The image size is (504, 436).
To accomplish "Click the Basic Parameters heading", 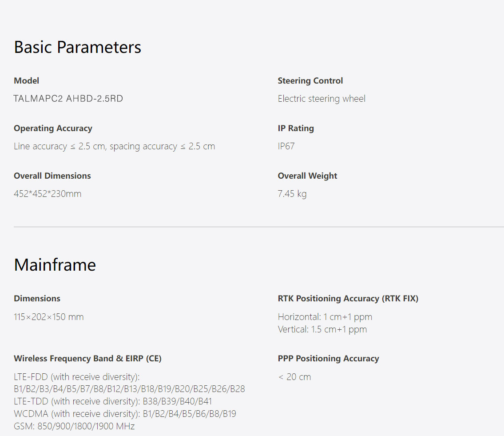I will tap(77, 47).
